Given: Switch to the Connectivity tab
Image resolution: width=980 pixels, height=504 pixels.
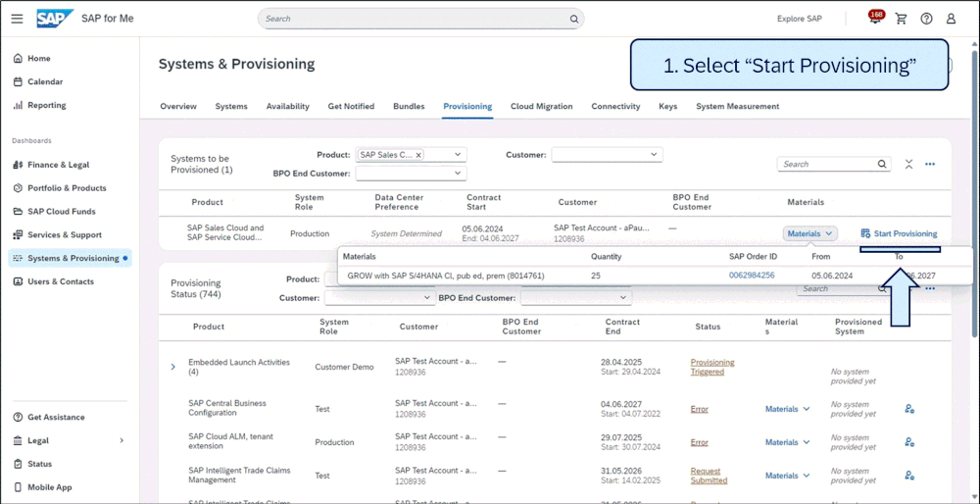Looking at the screenshot, I should point(615,106).
